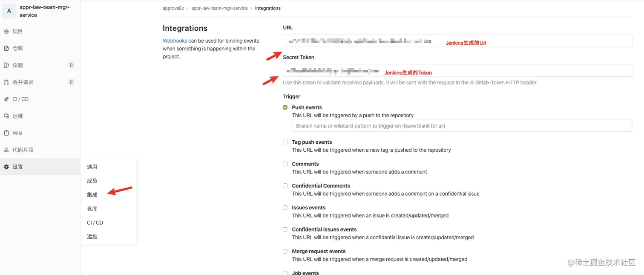644x275 pixels.
Task: Enable the Merge request events checkbox
Action: coord(285,251)
